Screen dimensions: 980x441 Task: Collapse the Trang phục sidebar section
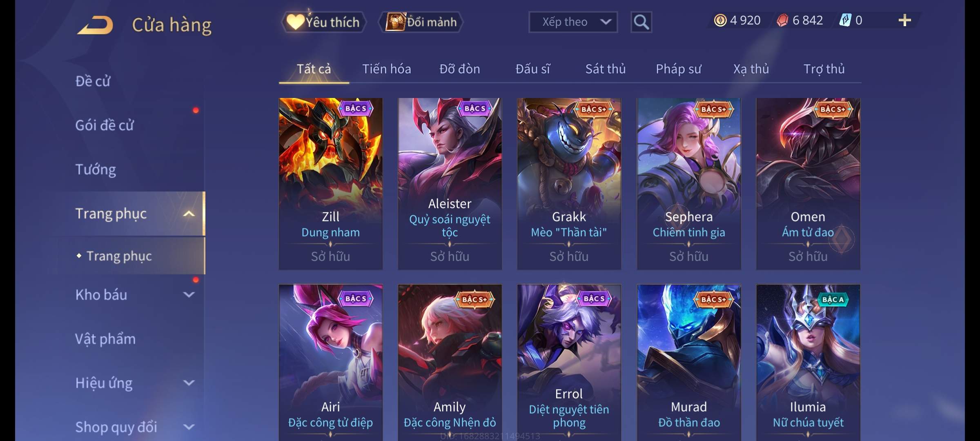pyautogui.click(x=189, y=214)
